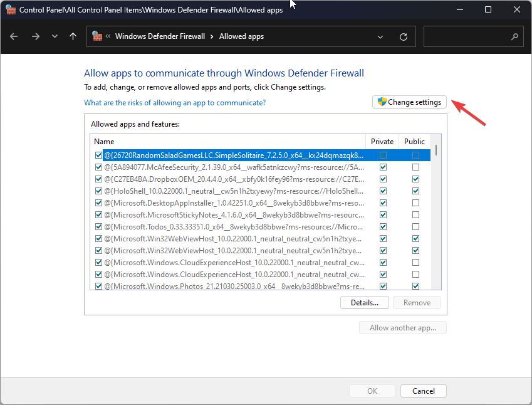Select the Microsoft.Todos list row

261,226
